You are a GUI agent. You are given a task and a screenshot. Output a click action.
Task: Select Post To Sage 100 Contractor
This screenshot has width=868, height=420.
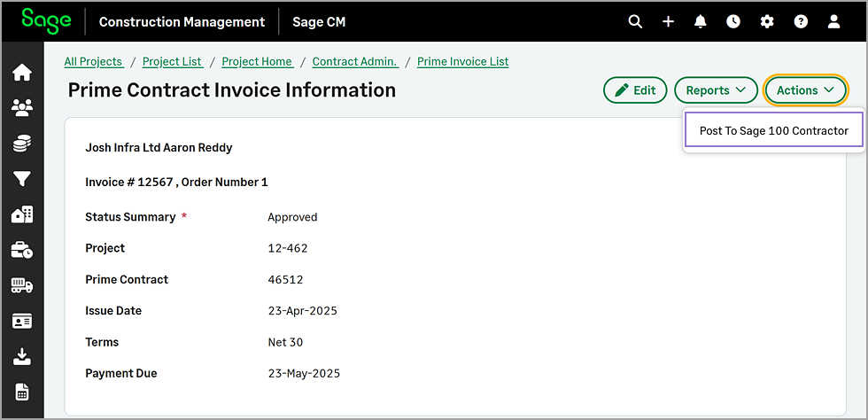coord(773,131)
